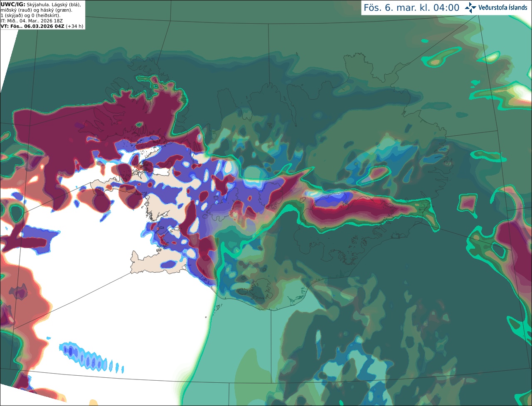Image resolution: width=532 pixels, height=406 pixels.
Task: Click the '1 (skýjað) og 0 (heiðskírt).' line
Action: (31, 15)
